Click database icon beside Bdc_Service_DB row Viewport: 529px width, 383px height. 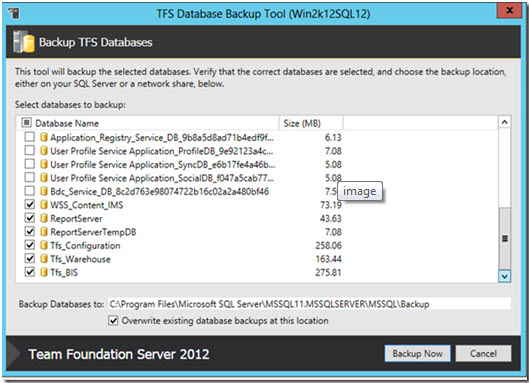click(x=44, y=191)
